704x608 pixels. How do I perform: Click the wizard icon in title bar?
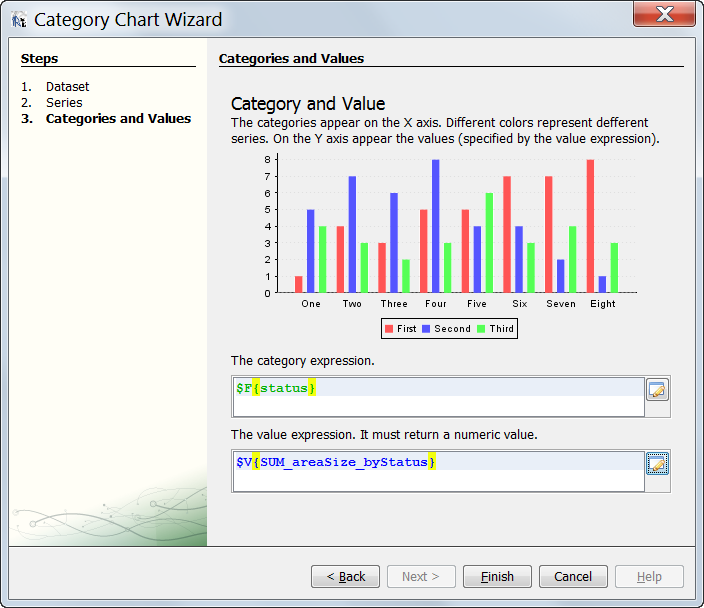pyautogui.click(x=18, y=19)
